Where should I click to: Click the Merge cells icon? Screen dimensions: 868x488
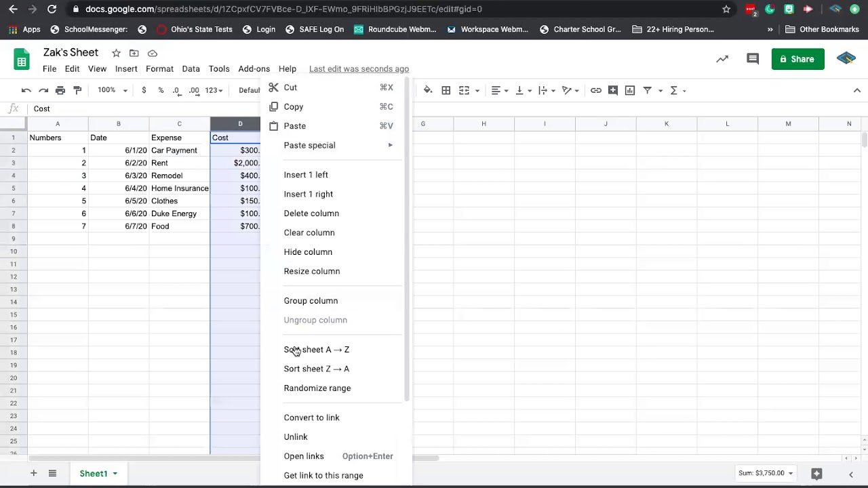(x=465, y=90)
